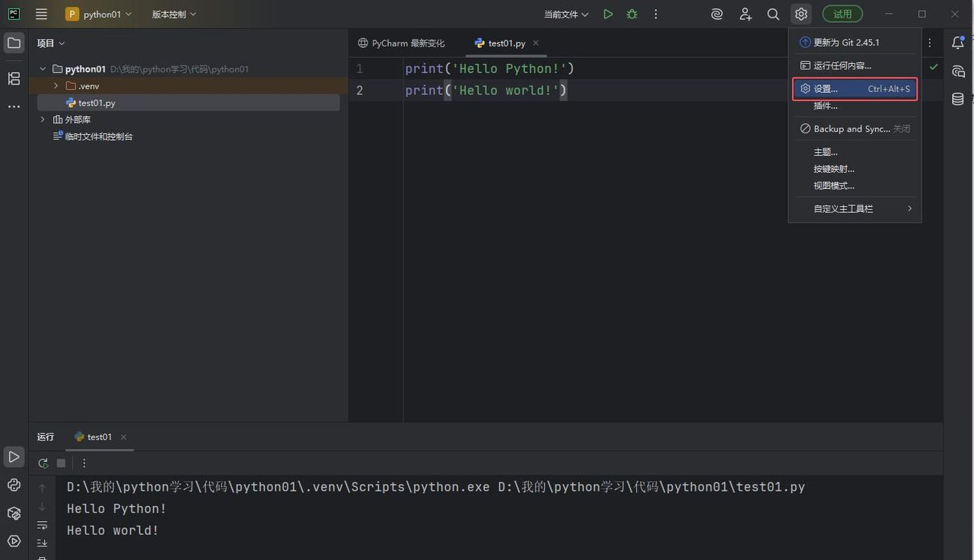
Task: Open the Code With Me icon
Action: pyautogui.click(x=745, y=14)
